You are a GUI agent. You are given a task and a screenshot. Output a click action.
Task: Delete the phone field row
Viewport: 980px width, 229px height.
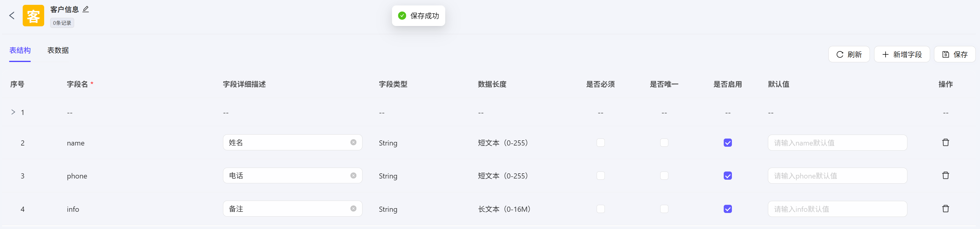pyautogui.click(x=946, y=176)
